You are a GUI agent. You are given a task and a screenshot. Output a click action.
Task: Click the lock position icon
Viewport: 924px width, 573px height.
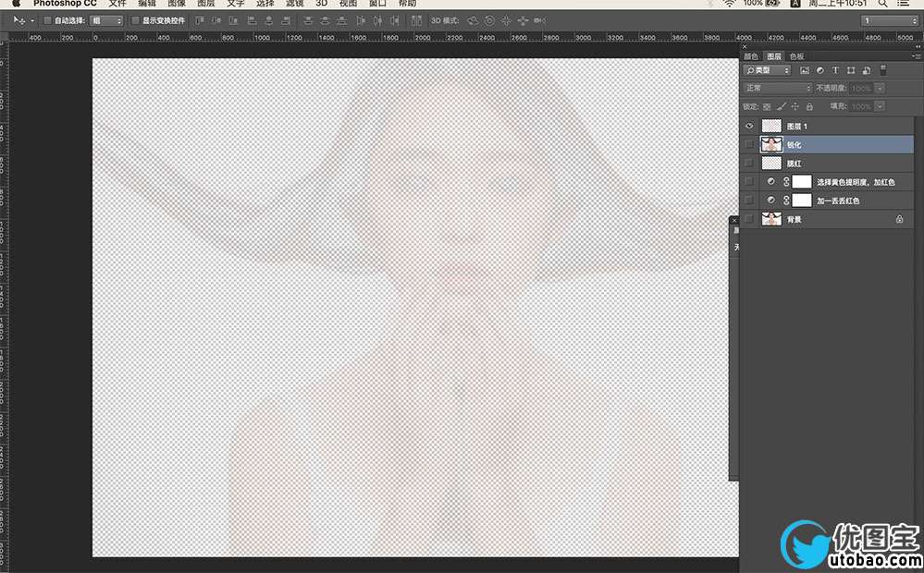(795, 107)
